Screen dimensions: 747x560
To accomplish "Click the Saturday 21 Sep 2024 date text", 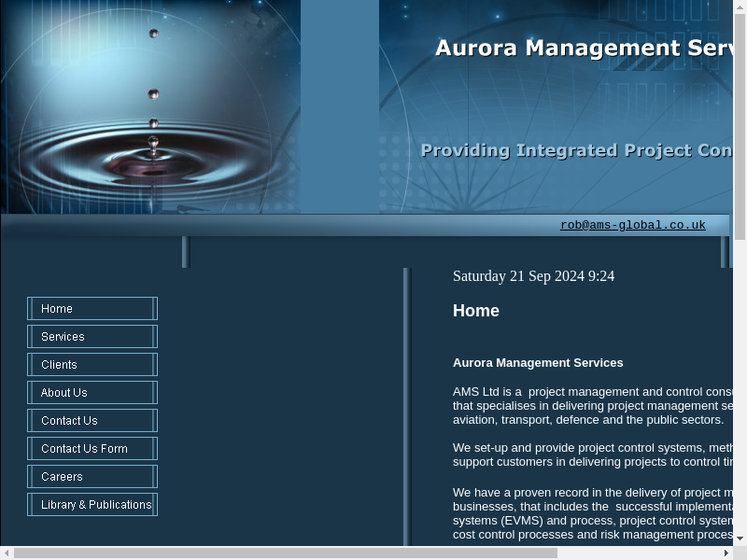I will [533, 276].
